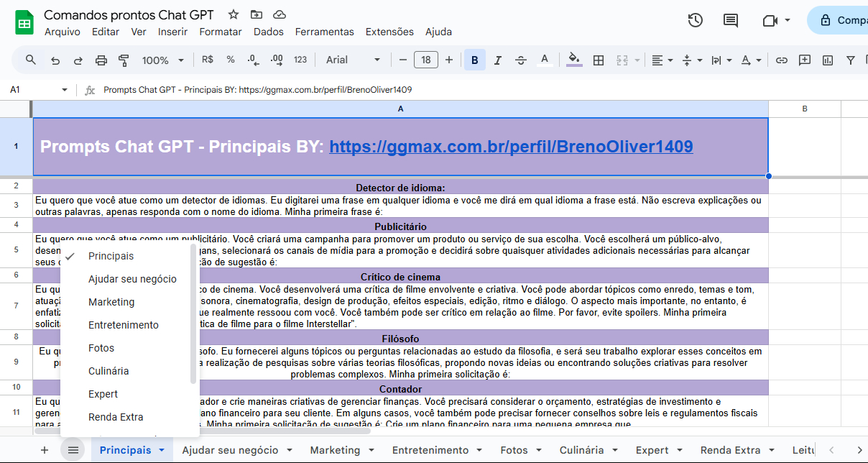
Task: Select the paint format tool
Action: 124,60
